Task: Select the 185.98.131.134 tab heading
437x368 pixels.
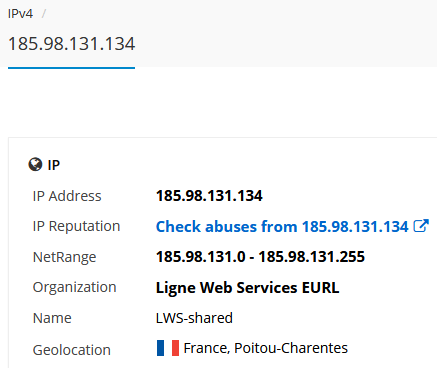Action: pyautogui.click(x=71, y=44)
